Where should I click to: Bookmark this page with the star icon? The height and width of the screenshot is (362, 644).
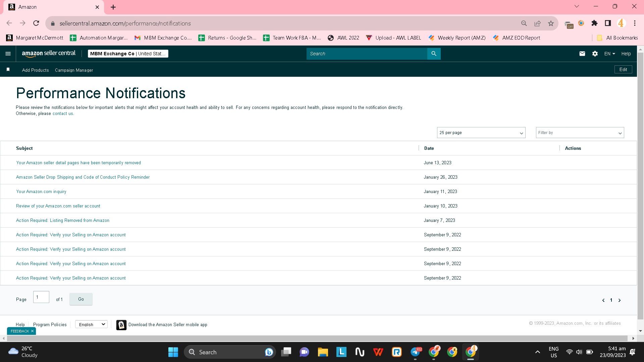pyautogui.click(x=551, y=23)
